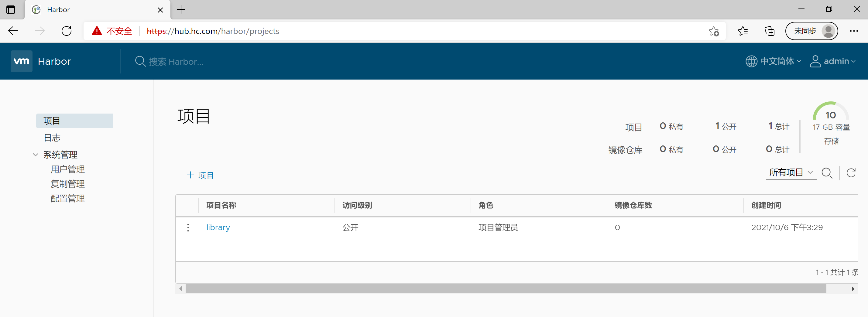
Task: Click into the 搜索 Harbor search field
Action: [176, 62]
